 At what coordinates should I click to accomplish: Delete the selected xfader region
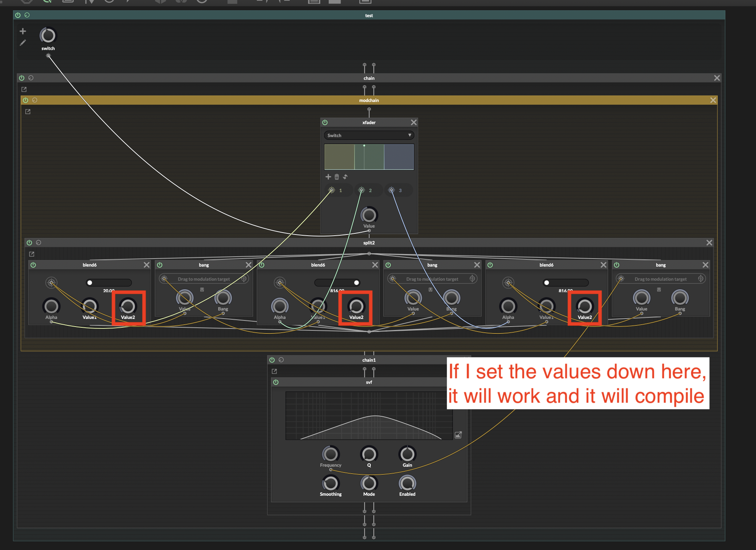337,176
